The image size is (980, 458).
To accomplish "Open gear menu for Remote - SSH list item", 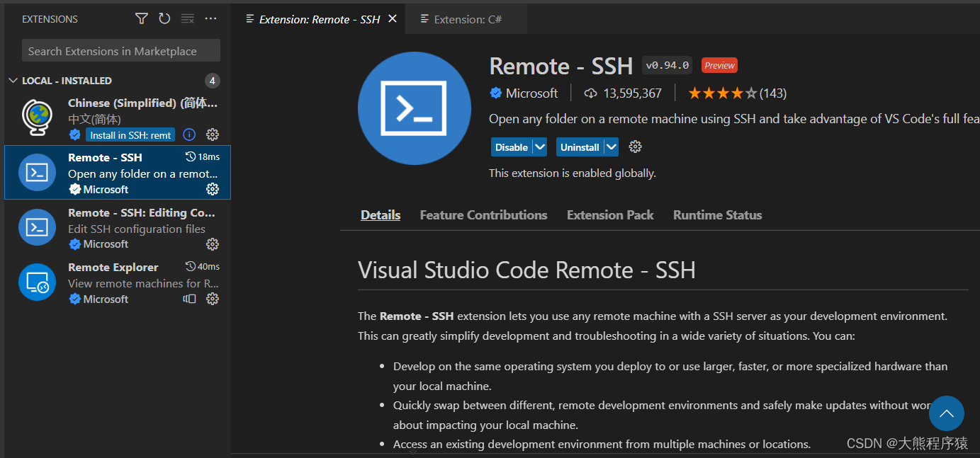I will point(212,189).
